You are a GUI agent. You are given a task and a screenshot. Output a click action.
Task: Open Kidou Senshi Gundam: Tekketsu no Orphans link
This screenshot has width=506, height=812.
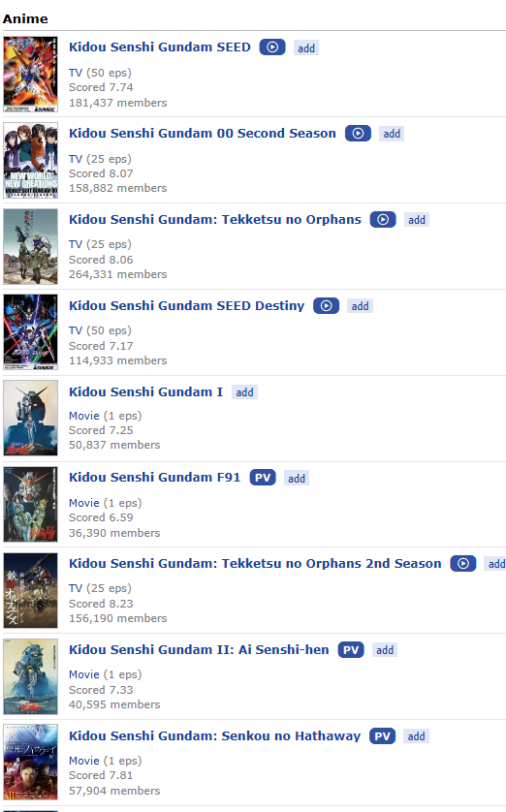[x=215, y=220]
